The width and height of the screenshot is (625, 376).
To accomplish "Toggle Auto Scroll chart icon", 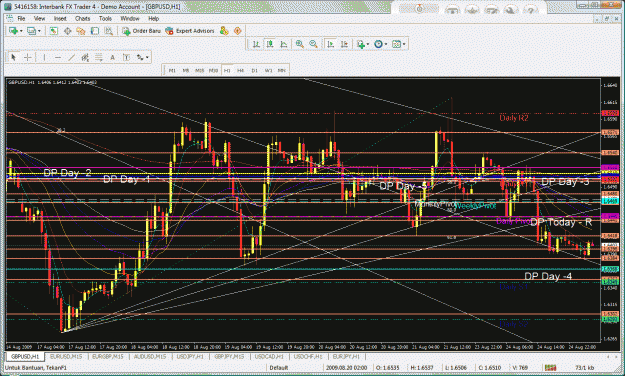I will tap(330, 44).
